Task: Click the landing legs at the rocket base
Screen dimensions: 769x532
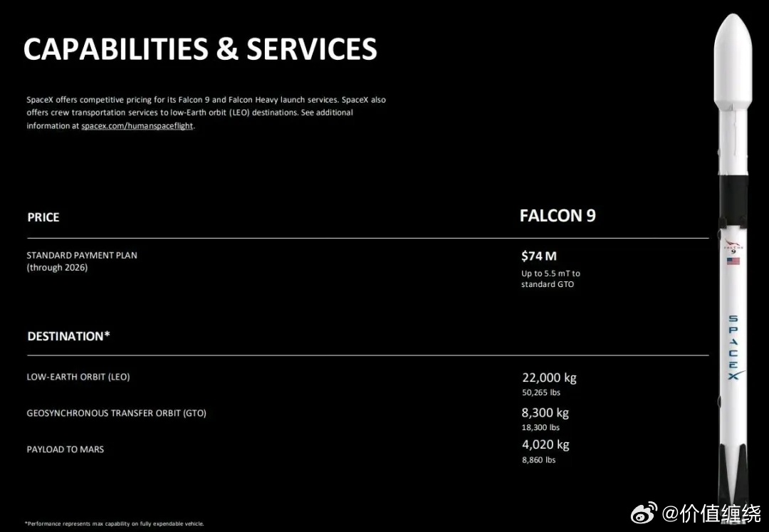Action: pyautogui.click(x=733, y=477)
